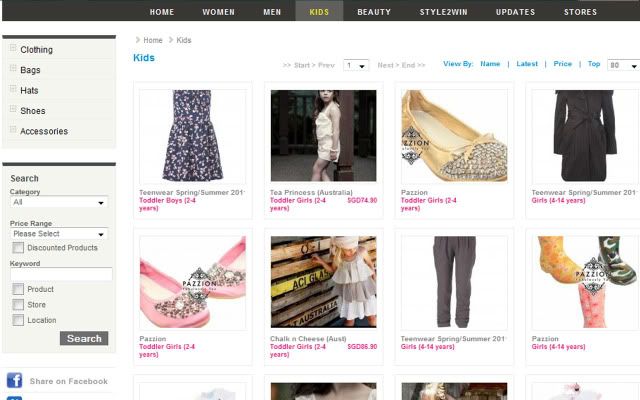Open the black coat thumbnail

click(585, 136)
